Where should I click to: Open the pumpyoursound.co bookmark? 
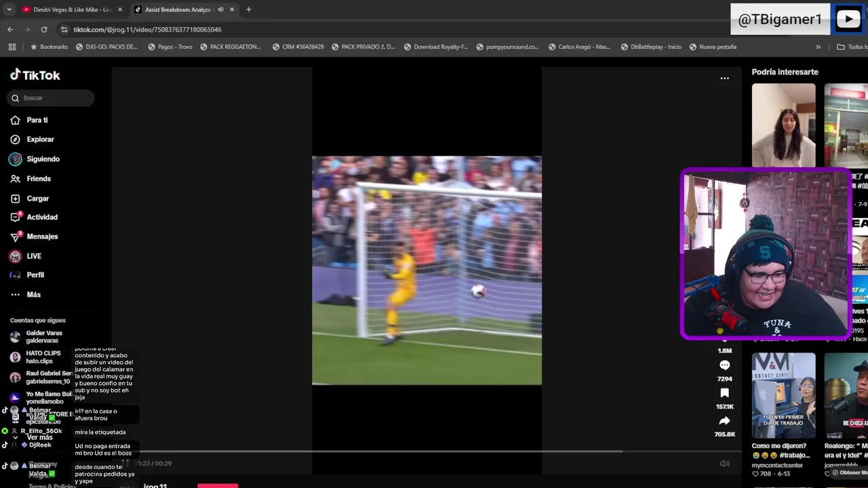(507, 47)
